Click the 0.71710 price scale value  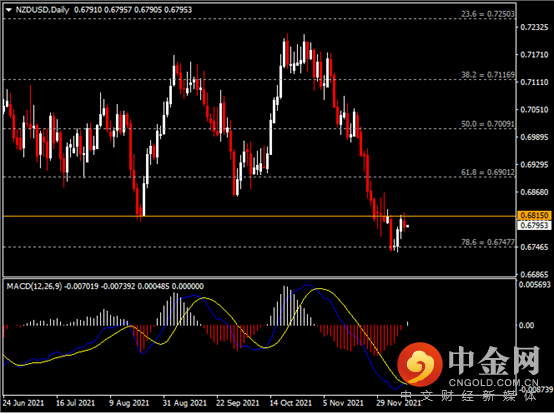click(x=535, y=55)
